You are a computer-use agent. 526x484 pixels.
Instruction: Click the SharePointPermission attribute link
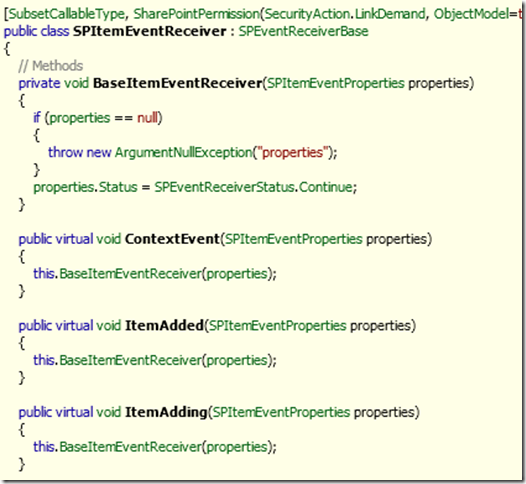[x=197, y=14]
